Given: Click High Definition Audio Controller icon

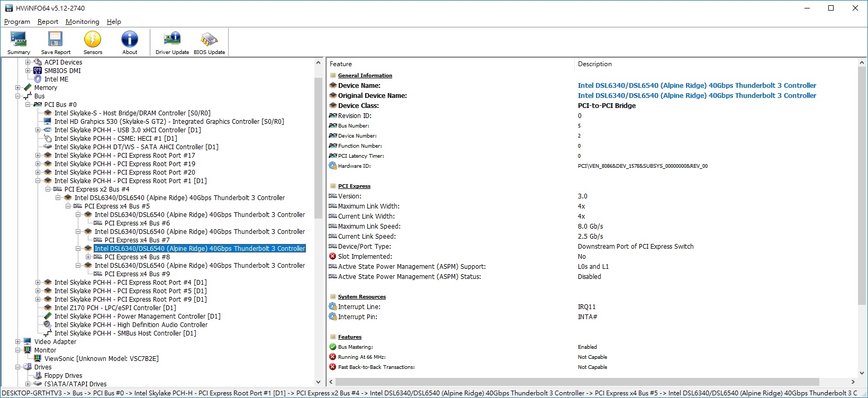Looking at the screenshot, I should click(x=48, y=325).
